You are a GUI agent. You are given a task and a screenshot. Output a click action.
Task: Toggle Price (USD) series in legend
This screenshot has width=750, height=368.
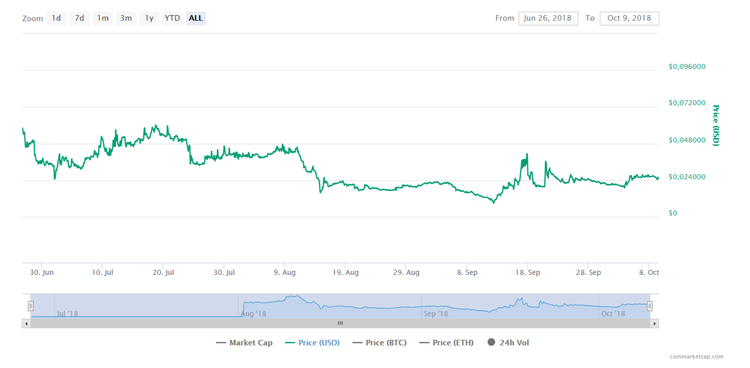312,343
